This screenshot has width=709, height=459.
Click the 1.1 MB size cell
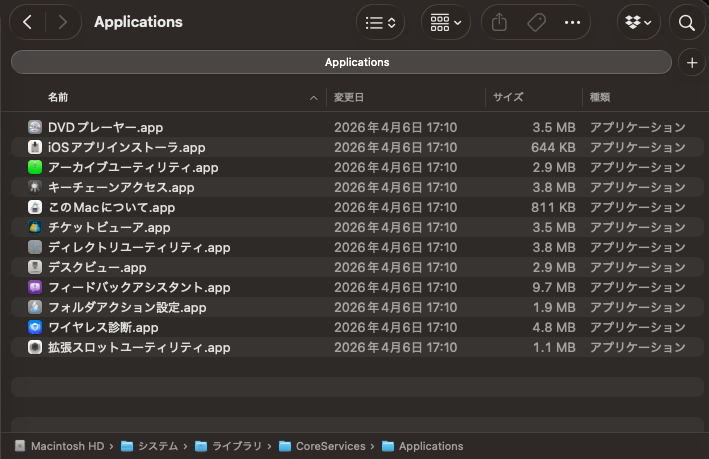[554, 347]
